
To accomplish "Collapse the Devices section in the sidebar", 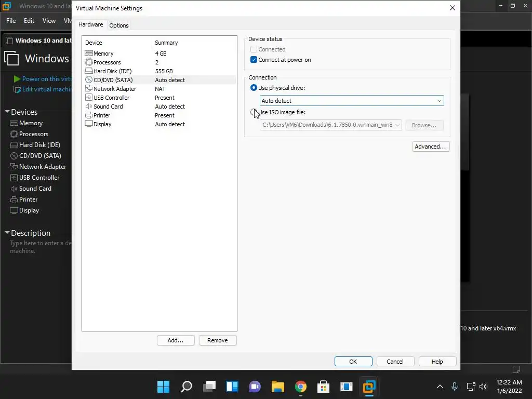I will (7, 112).
